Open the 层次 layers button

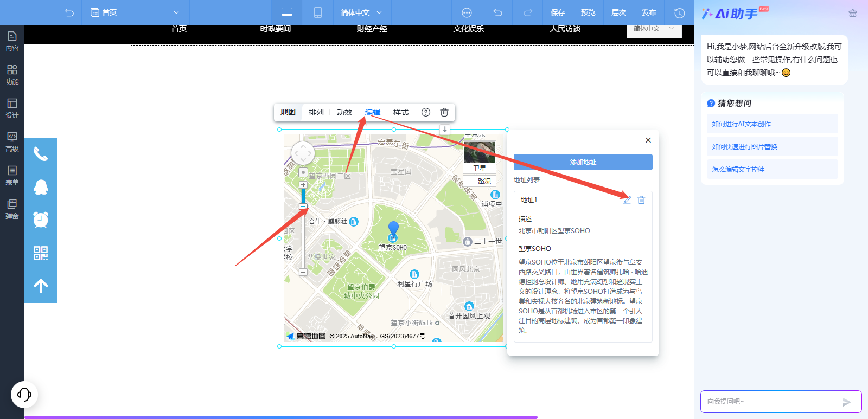[618, 12]
